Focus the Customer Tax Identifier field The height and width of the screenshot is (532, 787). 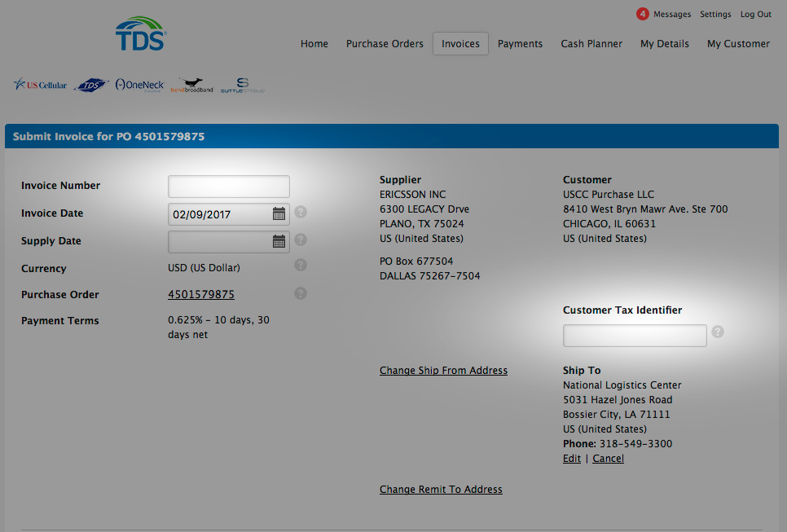point(635,336)
